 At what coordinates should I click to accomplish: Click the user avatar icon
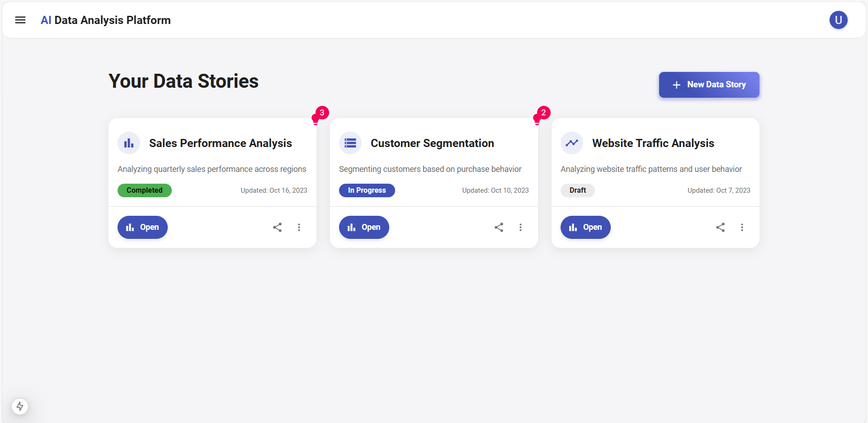pos(838,20)
